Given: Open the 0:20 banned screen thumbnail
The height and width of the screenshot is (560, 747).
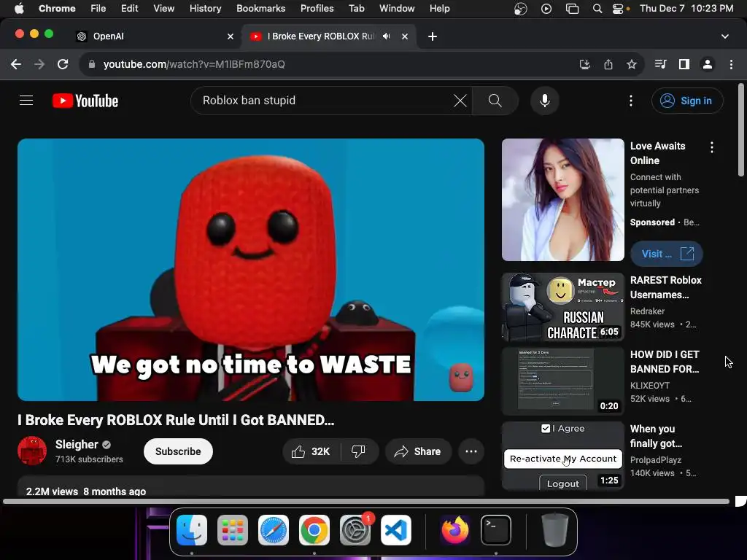Looking at the screenshot, I should pos(562,381).
